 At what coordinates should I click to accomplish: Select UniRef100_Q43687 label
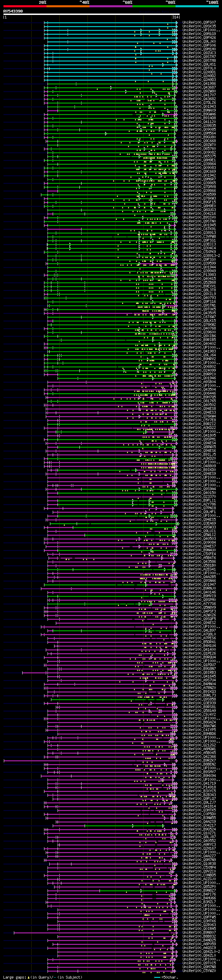(x=199, y=87)
